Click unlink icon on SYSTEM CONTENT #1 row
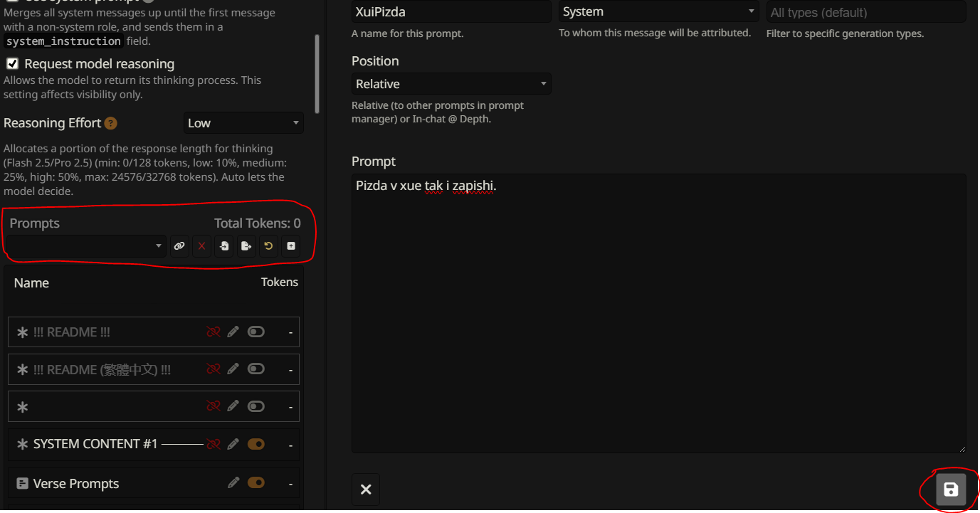980x513 pixels. click(213, 444)
